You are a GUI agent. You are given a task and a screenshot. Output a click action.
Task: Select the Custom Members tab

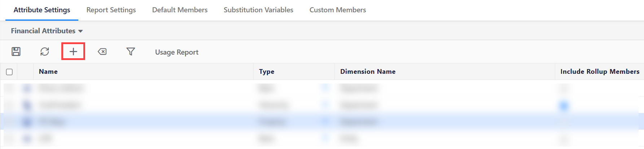(337, 10)
